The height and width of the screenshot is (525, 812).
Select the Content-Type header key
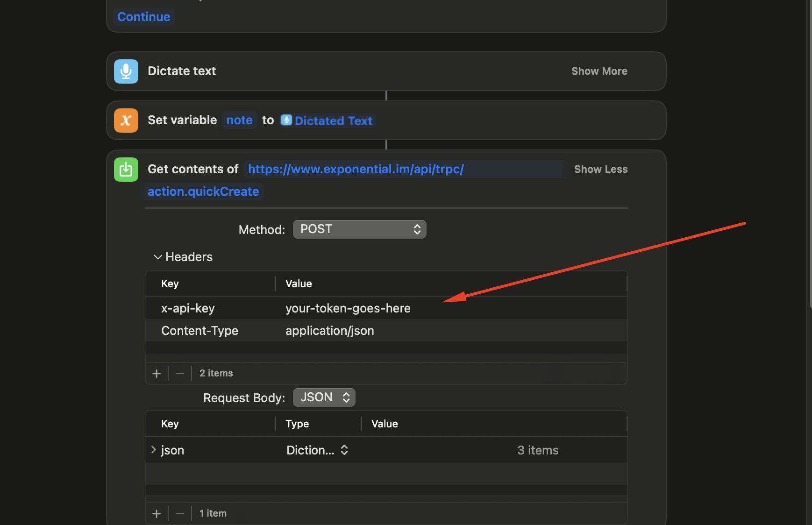coord(199,331)
